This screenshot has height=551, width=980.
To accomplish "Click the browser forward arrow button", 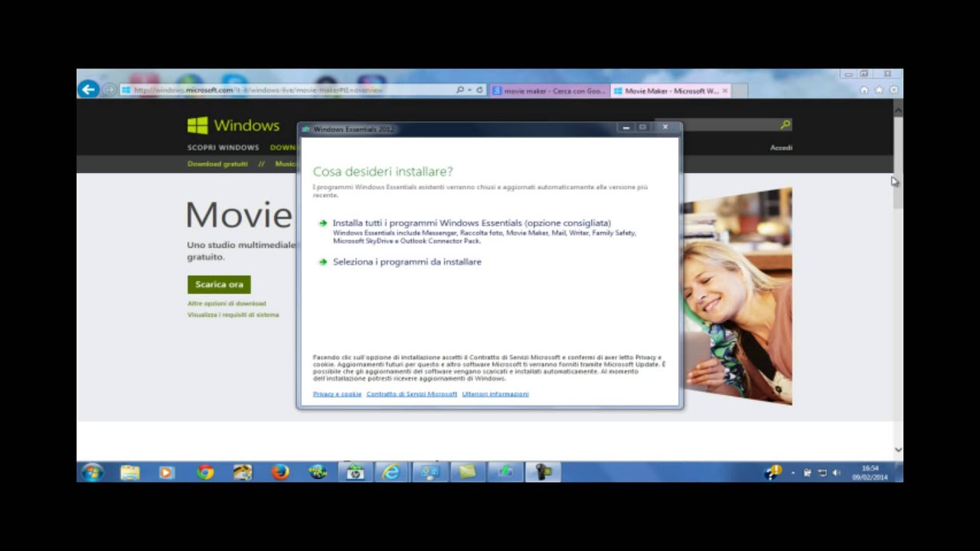I will 109,90.
